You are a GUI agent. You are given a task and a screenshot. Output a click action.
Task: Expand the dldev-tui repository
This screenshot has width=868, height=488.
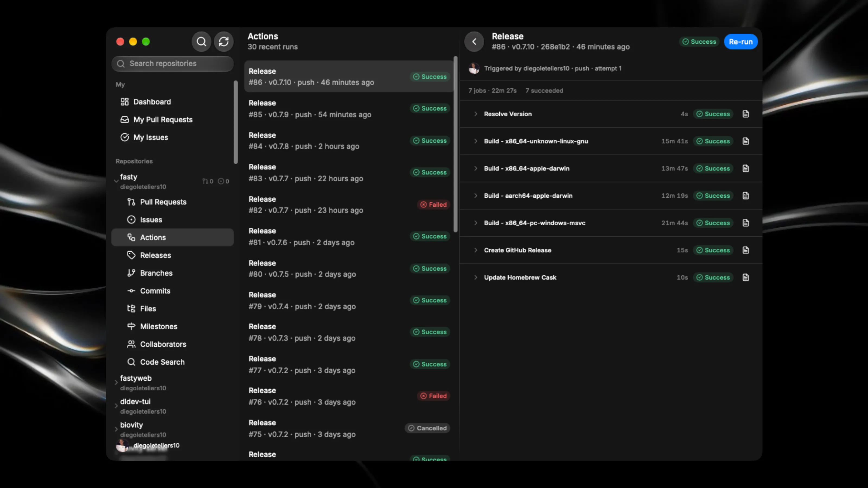pyautogui.click(x=116, y=406)
